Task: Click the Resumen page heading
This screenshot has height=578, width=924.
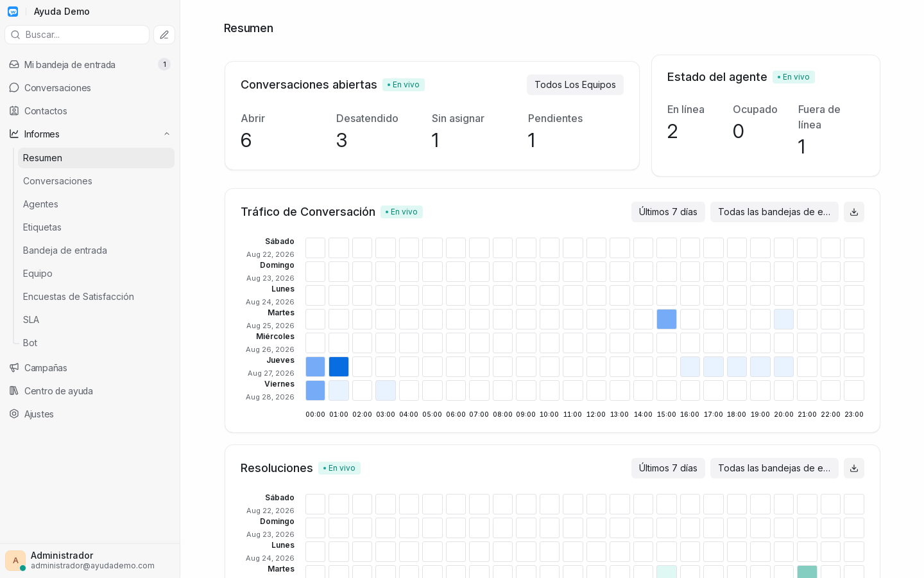Action: coord(248,28)
